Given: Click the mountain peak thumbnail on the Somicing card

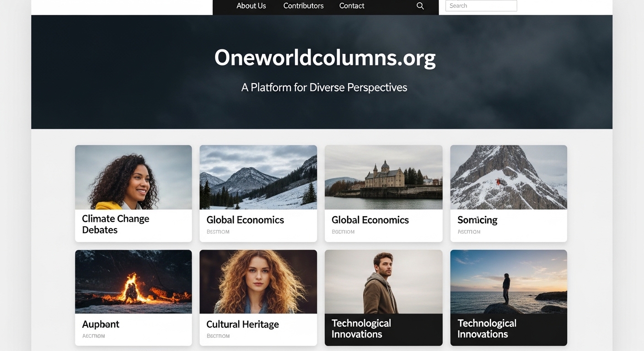Looking at the screenshot, I should pos(508,177).
